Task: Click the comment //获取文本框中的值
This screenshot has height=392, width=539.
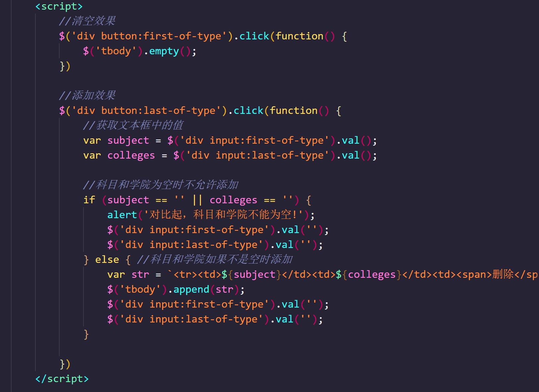Action: pyautogui.click(x=133, y=125)
